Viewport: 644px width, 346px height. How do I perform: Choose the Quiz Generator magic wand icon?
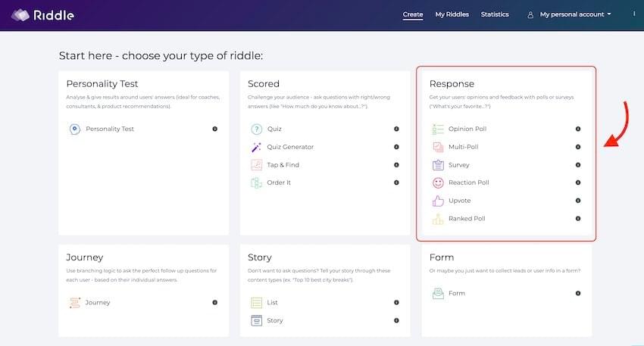(256, 147)
